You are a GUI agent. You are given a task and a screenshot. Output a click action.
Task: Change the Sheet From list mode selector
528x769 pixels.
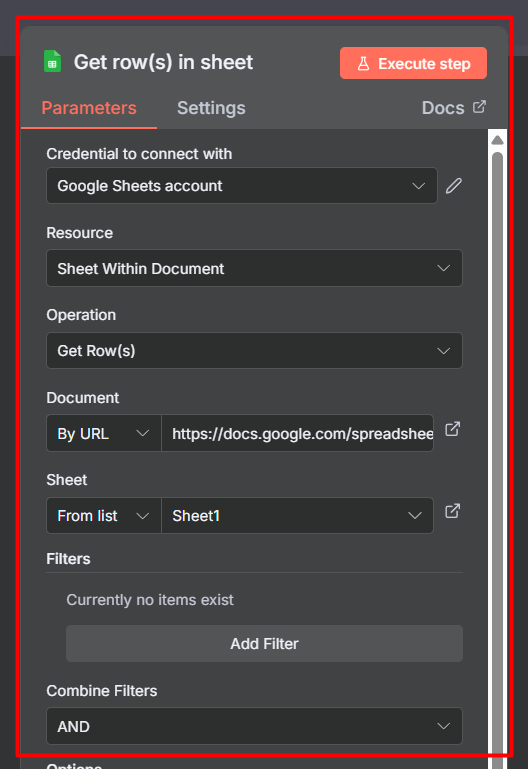click(x=103, y=515)
